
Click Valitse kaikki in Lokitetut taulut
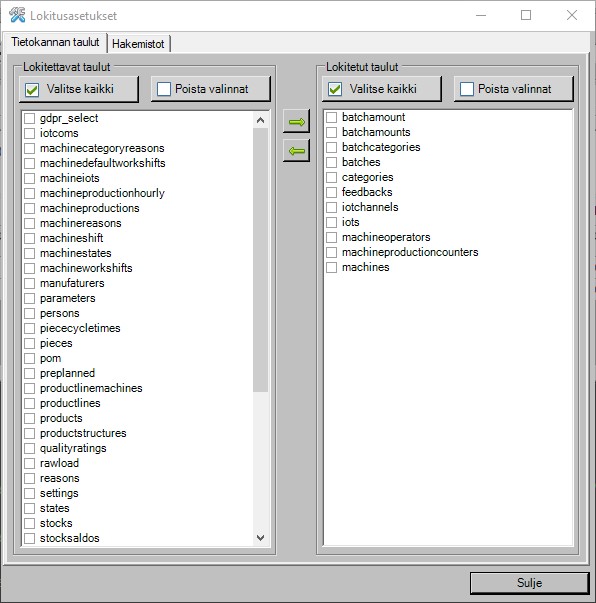pos(381,89)
